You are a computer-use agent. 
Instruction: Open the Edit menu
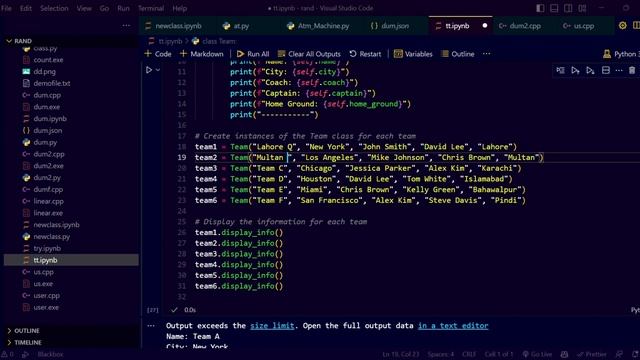pyautogui.click(x=26, y=8)
